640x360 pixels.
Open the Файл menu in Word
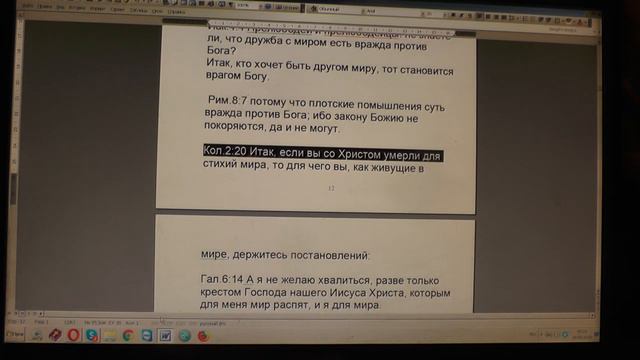27,6
